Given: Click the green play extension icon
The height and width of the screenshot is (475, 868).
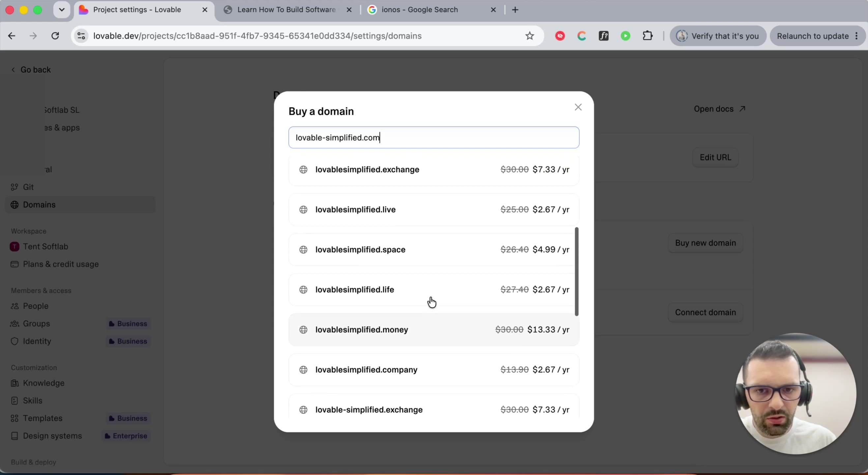Looking at the screenshot, I should [625, 36].
